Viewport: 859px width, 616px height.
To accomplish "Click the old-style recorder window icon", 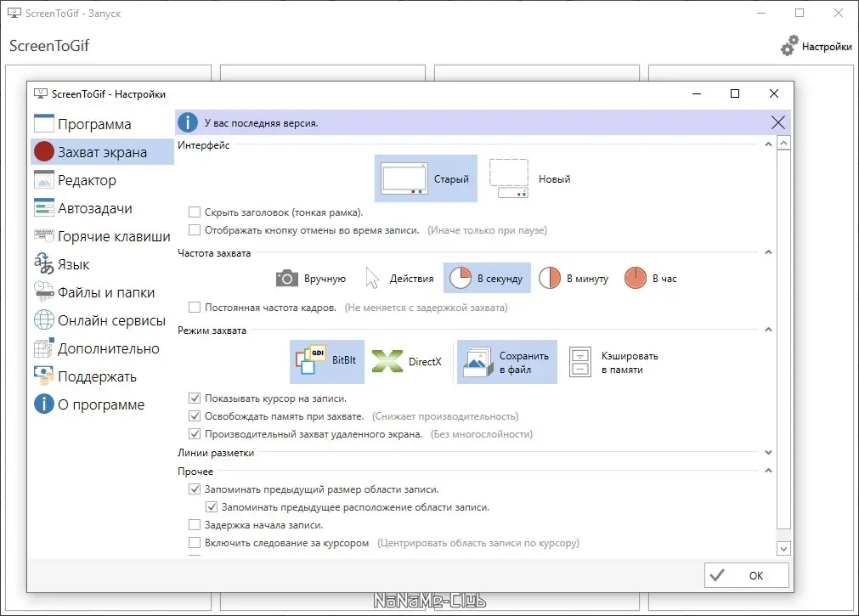I will click(x=404, y=178).
